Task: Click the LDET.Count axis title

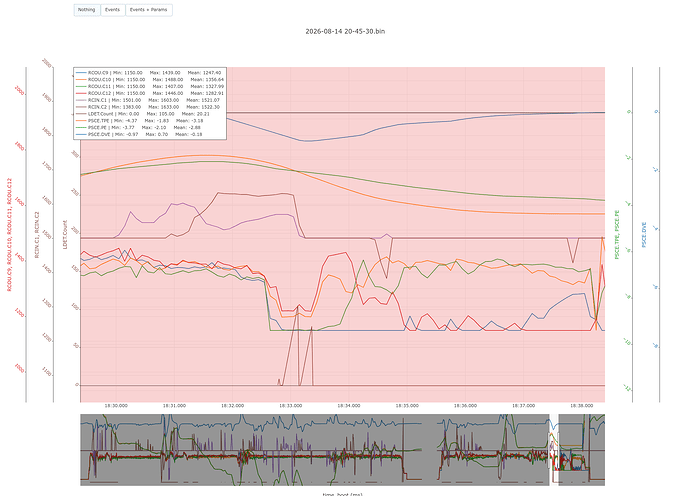Action: 65,235
